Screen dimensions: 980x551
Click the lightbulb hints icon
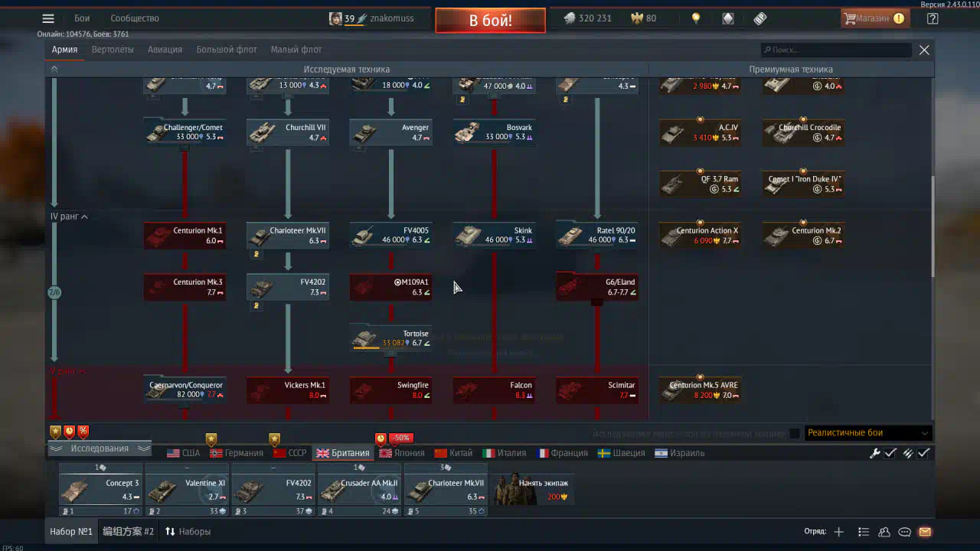coord(696,18)
